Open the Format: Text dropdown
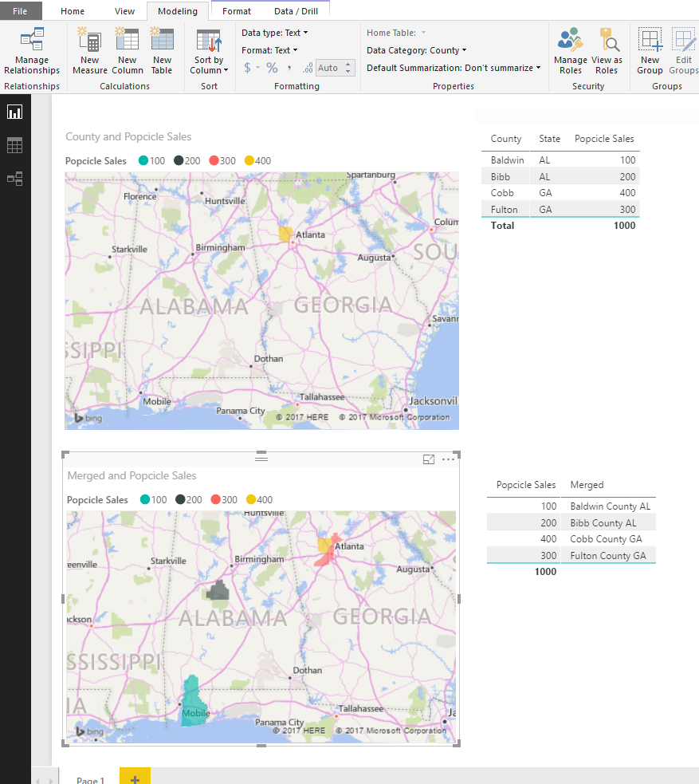The image size is (699, 784). point(269,50)
